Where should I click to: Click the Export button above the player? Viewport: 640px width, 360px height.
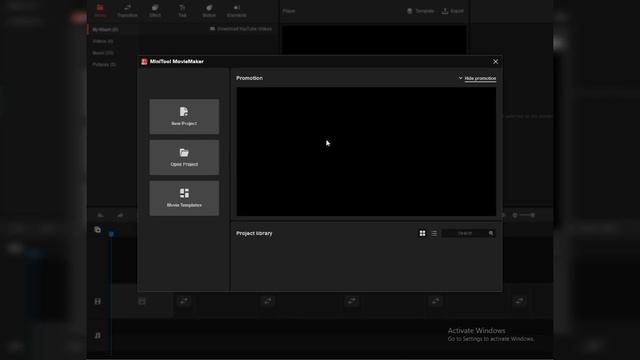[x=453, y=11]
